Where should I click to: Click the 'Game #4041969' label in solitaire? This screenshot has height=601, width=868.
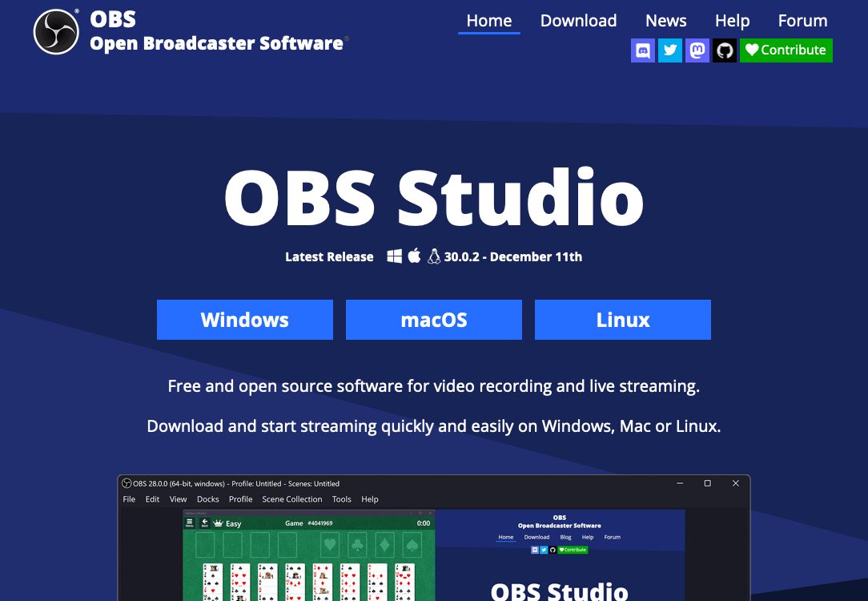tap(309, 523)
